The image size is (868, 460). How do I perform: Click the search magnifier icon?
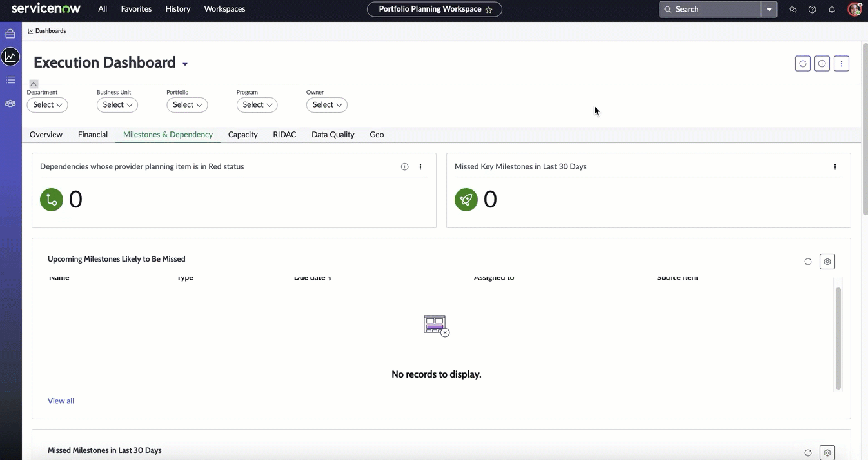(x=668, y=10)
